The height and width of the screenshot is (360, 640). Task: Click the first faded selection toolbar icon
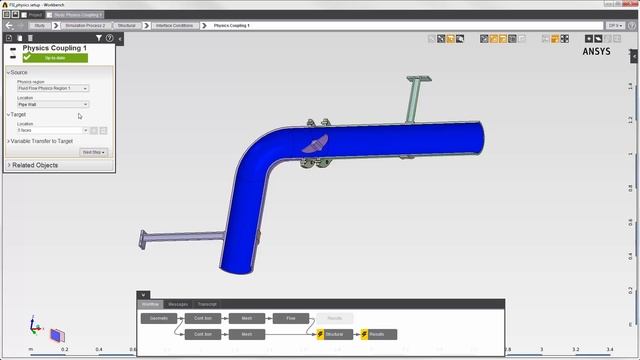pyautogui.click(x=431, y=39)
